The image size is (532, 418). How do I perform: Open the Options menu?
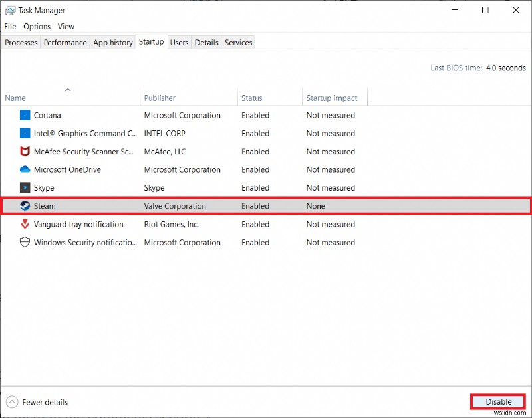click(37, 27)
